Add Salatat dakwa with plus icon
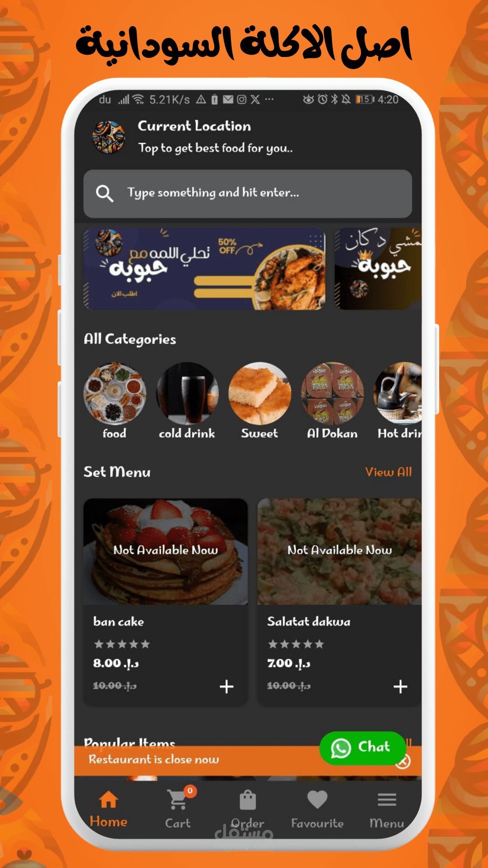Image resolution: width=488 pixels, height=868 pixels. (400, 687)
